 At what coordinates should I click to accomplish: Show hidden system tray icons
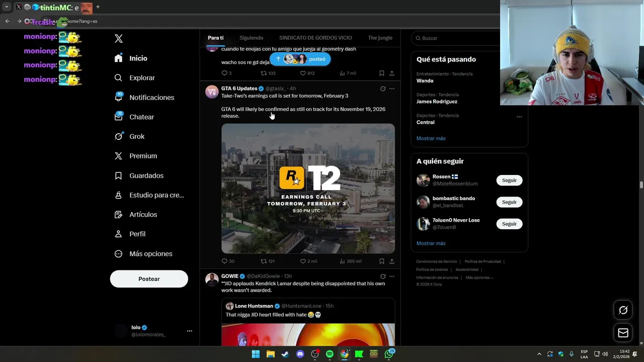click(x=539, y=354)
